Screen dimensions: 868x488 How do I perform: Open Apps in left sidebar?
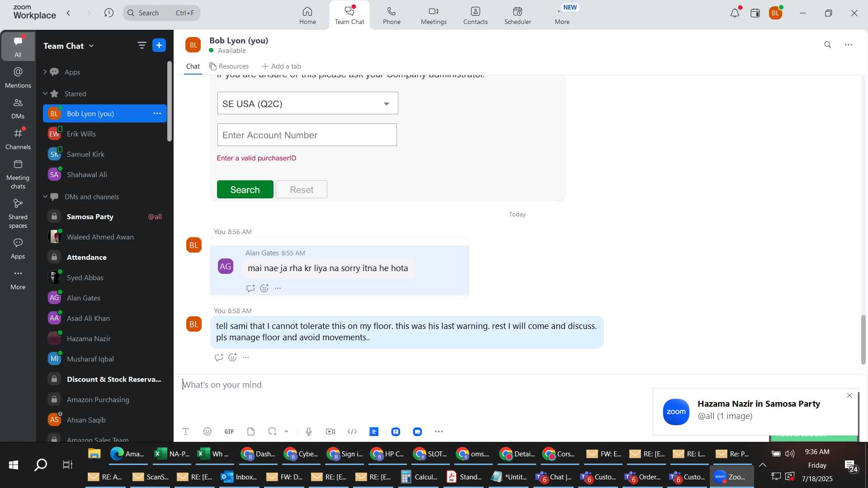point(18,249)
